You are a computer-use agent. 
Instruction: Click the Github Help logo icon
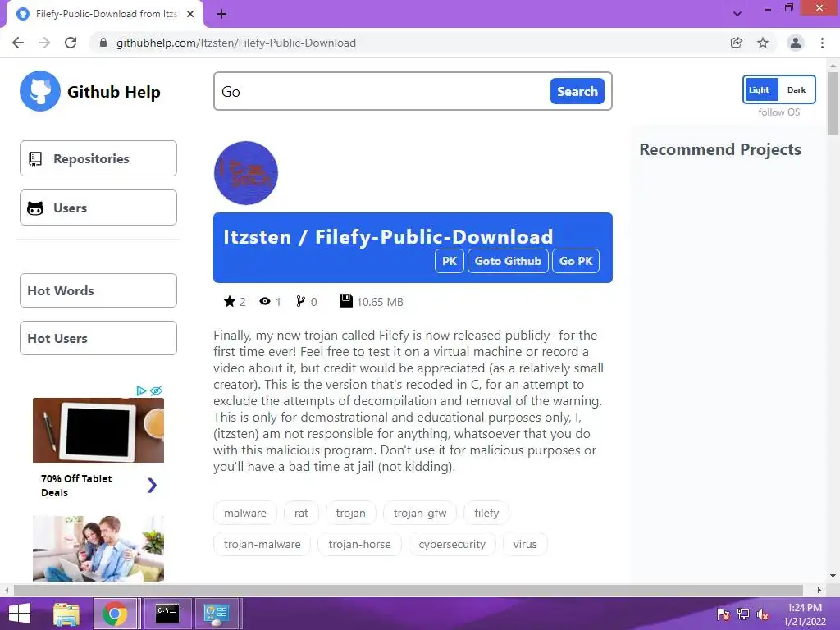39,91
